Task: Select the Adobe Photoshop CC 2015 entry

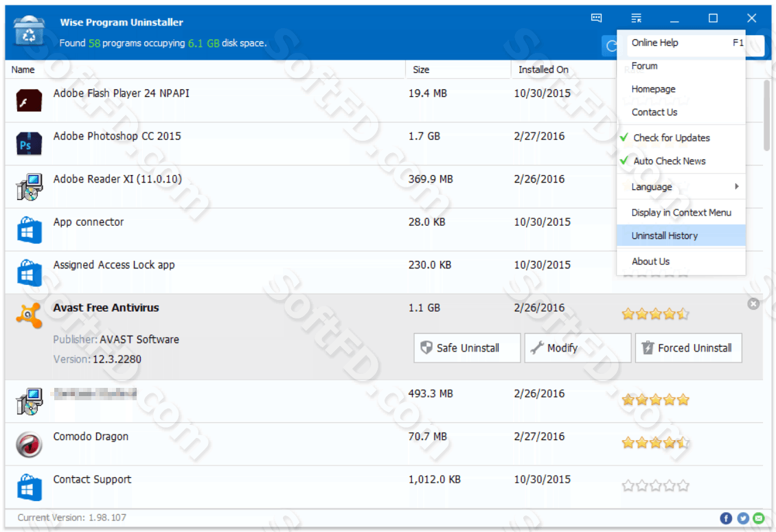Action: click(384, 143)
